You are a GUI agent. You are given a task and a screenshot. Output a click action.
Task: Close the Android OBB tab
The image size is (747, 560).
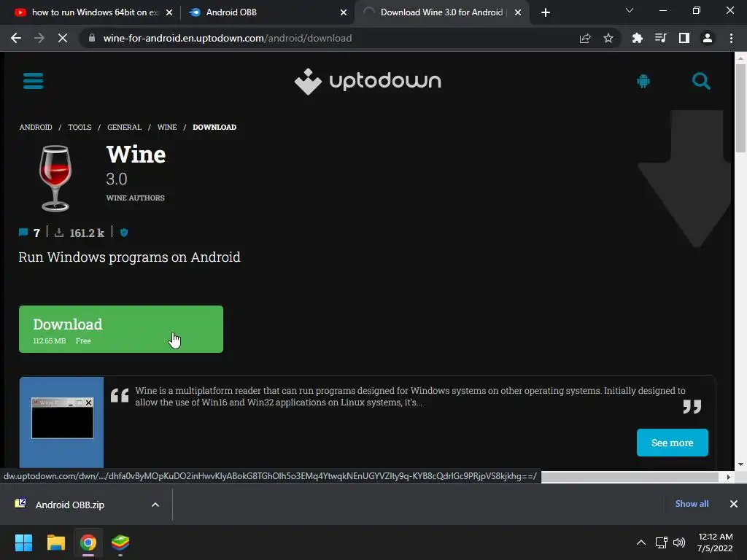click(344, 12)
